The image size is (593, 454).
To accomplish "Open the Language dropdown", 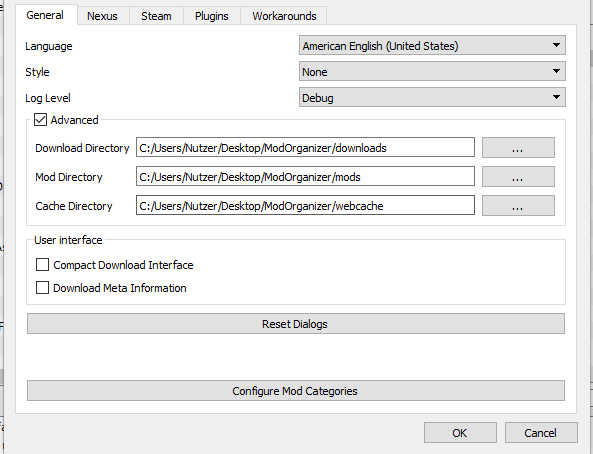I will (432, 46).
